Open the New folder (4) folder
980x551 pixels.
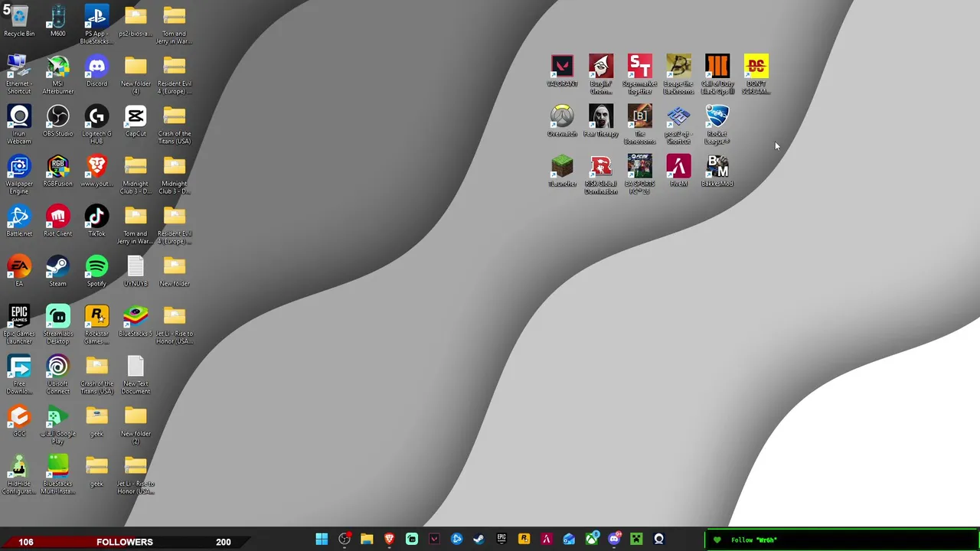tap(136, 75)
